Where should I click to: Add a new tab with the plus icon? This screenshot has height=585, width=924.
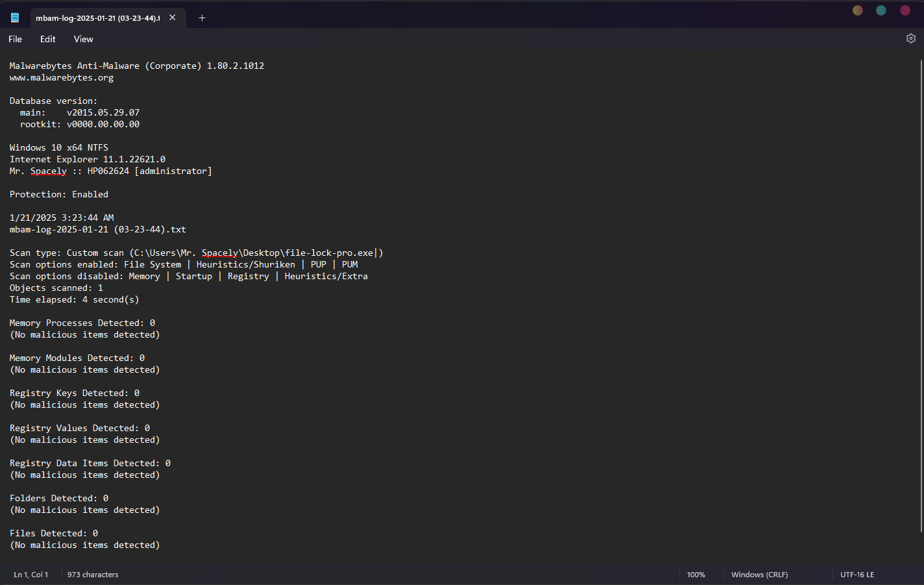pyautogui.click(x=202, y=18)
